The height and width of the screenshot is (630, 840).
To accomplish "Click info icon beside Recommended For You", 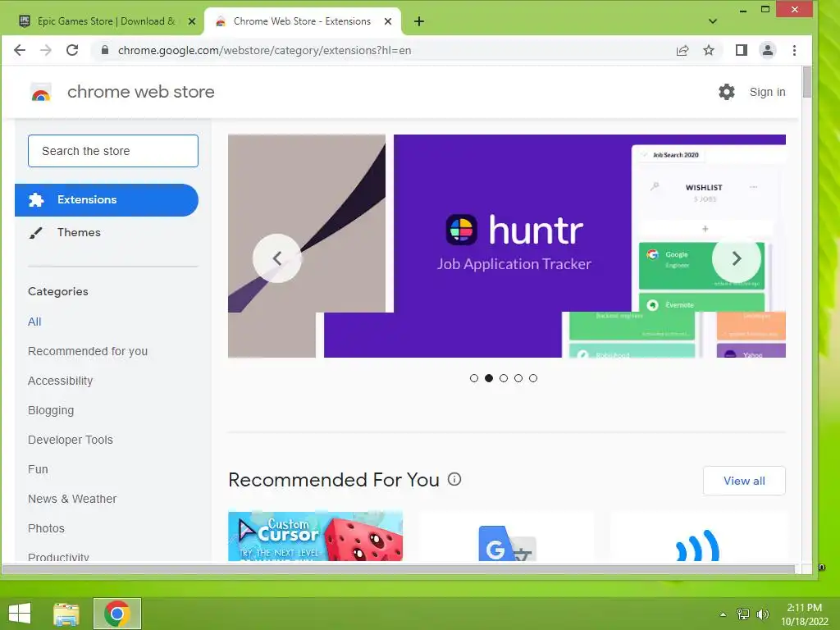I will pyautogui.click(x=454, y=479).
